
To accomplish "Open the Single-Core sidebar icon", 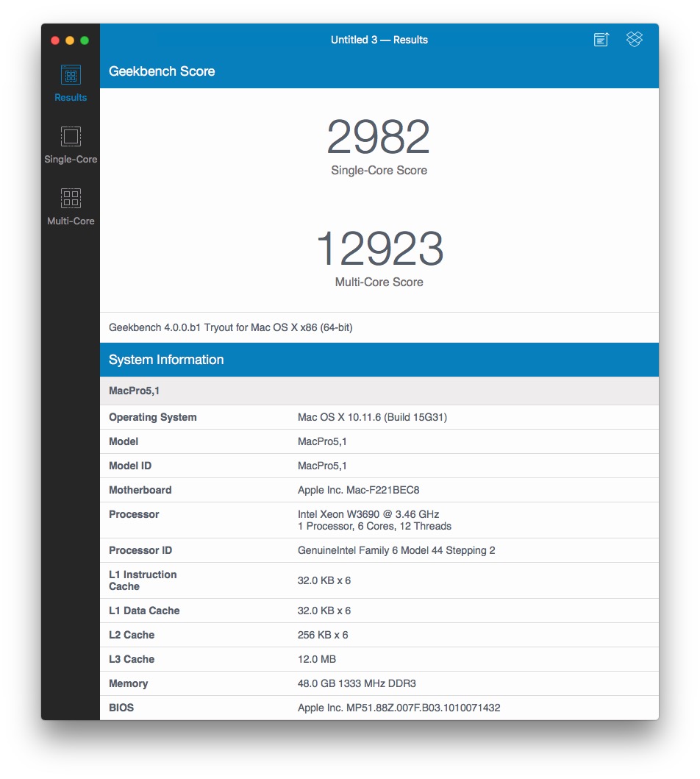I will [71, 136].
